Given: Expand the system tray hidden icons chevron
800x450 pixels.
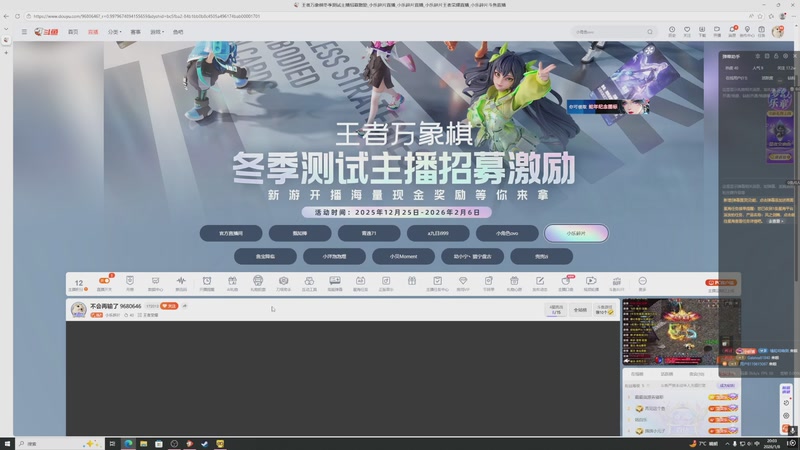Looking at the screenshot, I should tap(727, 444).
